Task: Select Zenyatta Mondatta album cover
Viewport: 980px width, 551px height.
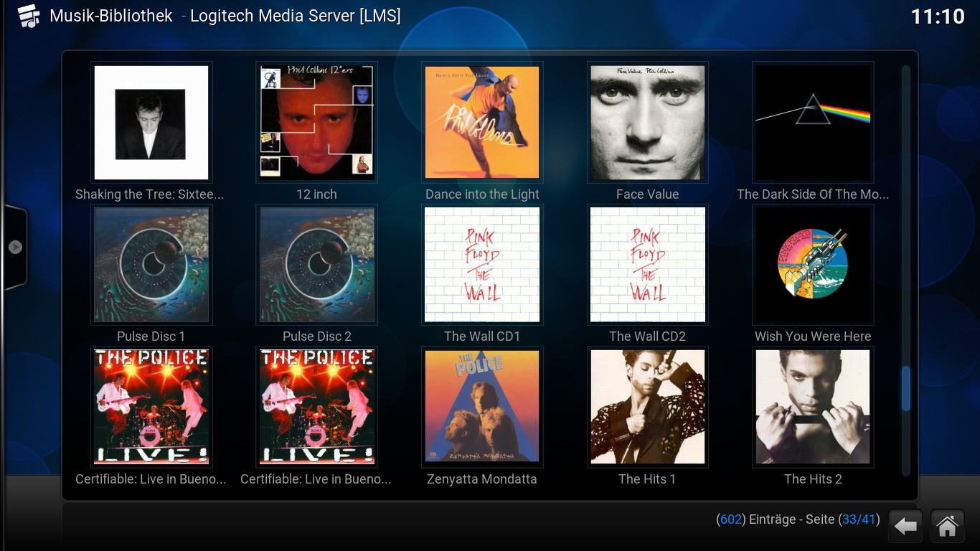Action: 482,407
